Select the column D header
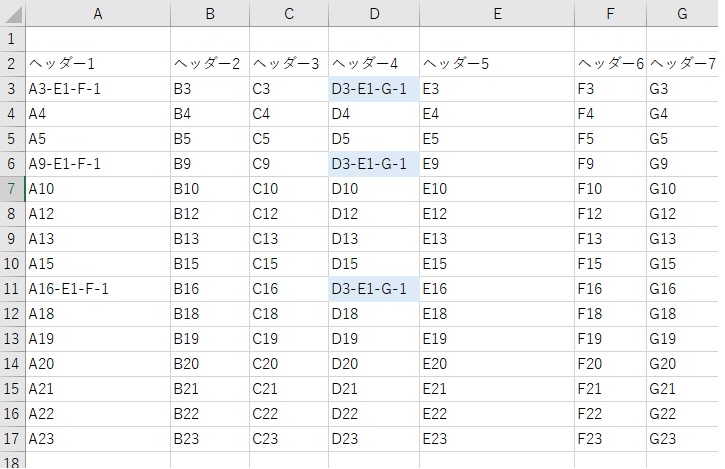This screenshot has height=469, width=725. point(373,13)
